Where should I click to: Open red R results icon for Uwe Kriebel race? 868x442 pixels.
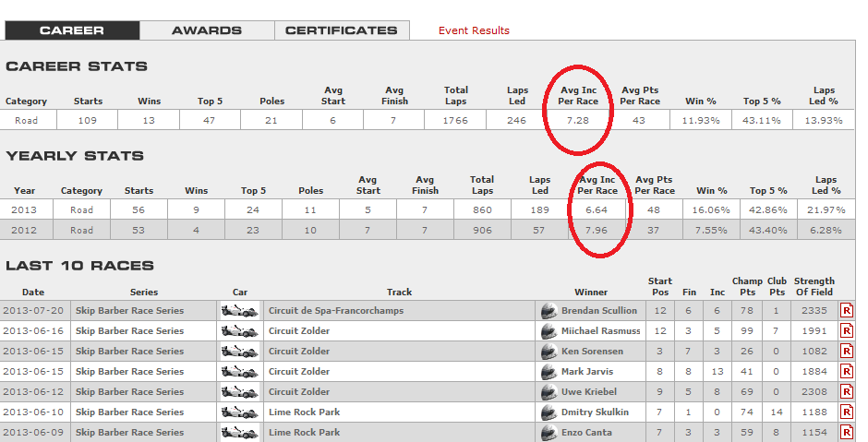click(x=846, y=392)
